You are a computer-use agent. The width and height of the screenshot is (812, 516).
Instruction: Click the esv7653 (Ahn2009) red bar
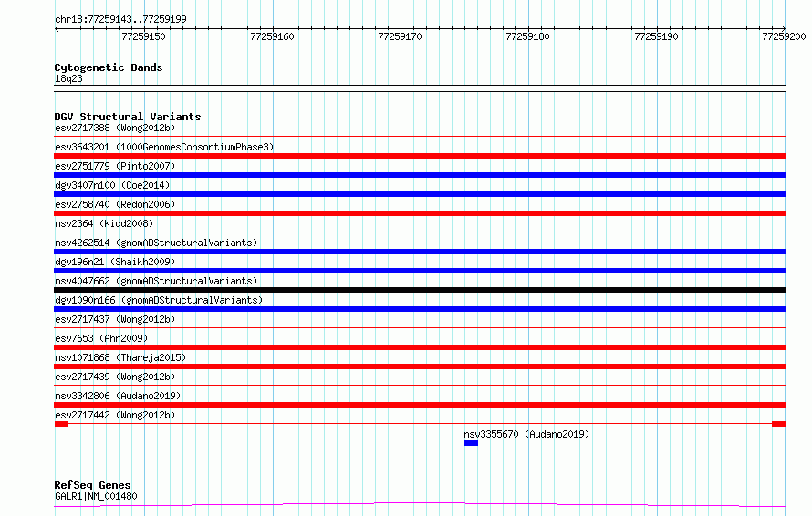click(x=420, y=347)
